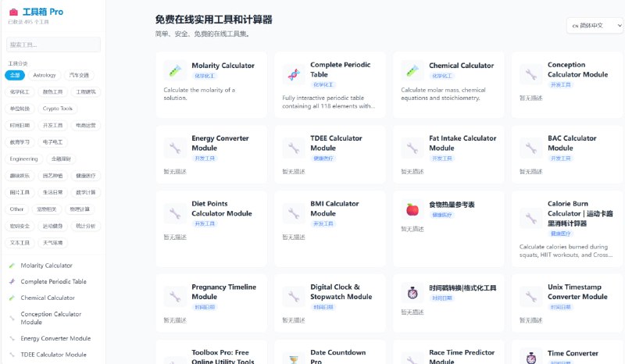Select the sidebar 时间日期 category chip

pos(20,125)
